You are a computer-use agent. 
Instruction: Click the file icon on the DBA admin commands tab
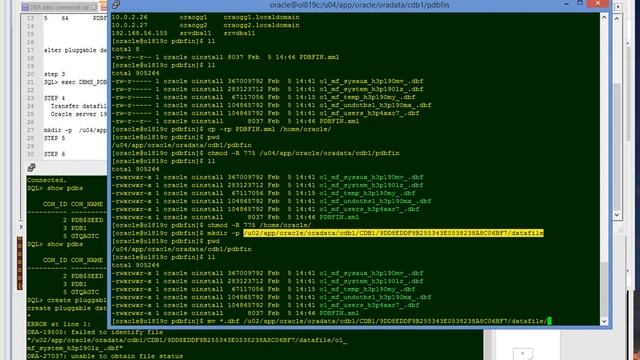click(25, 7)
